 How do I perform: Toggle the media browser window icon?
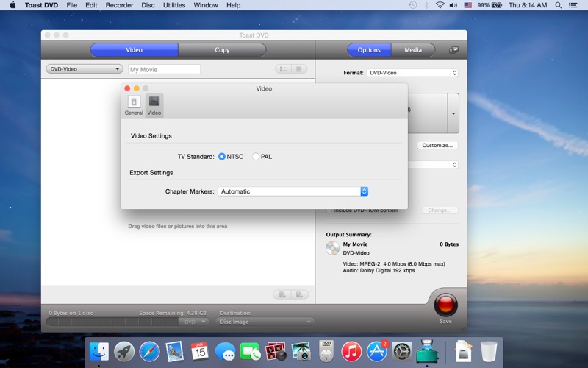tap(453, 50)
